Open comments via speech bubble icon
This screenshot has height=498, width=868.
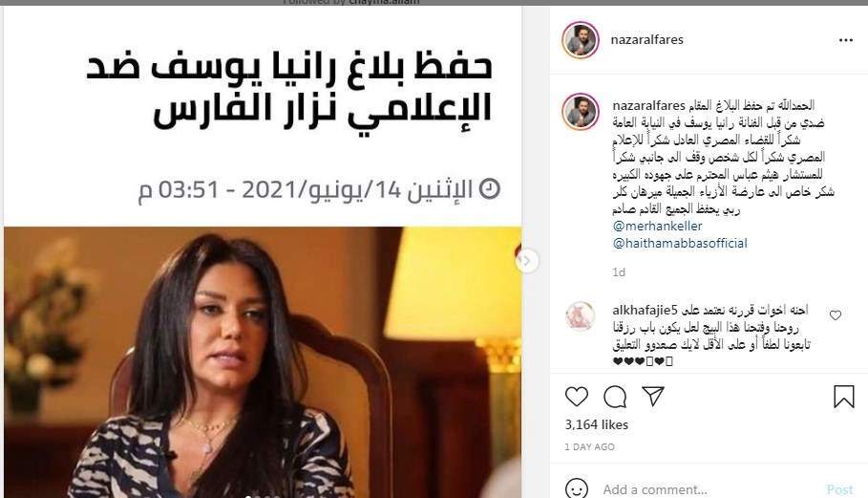[x=615, y=397]
